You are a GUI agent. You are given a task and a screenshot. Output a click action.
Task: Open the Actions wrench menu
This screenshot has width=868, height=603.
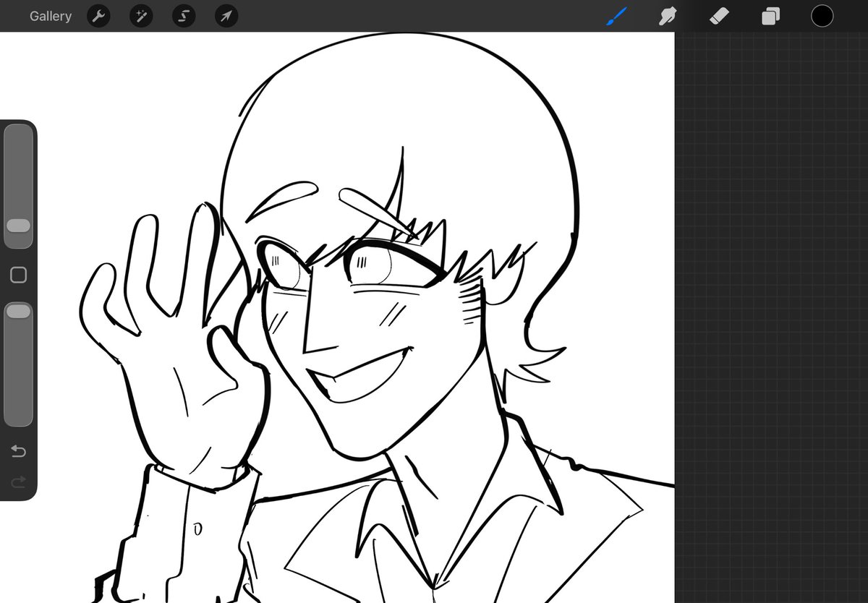pos(98,16)
